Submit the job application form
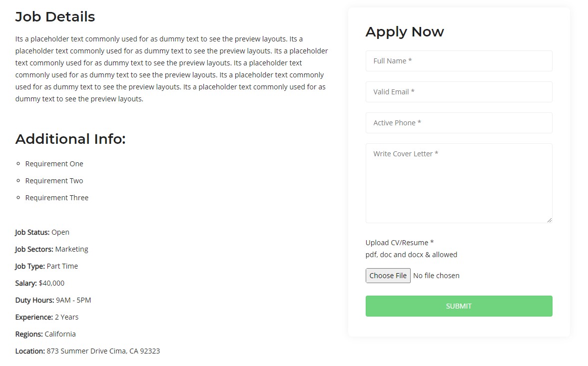Image resolution: width=588 pixels, height=366 pixels. pyautogui.click(x=459, y=306)
